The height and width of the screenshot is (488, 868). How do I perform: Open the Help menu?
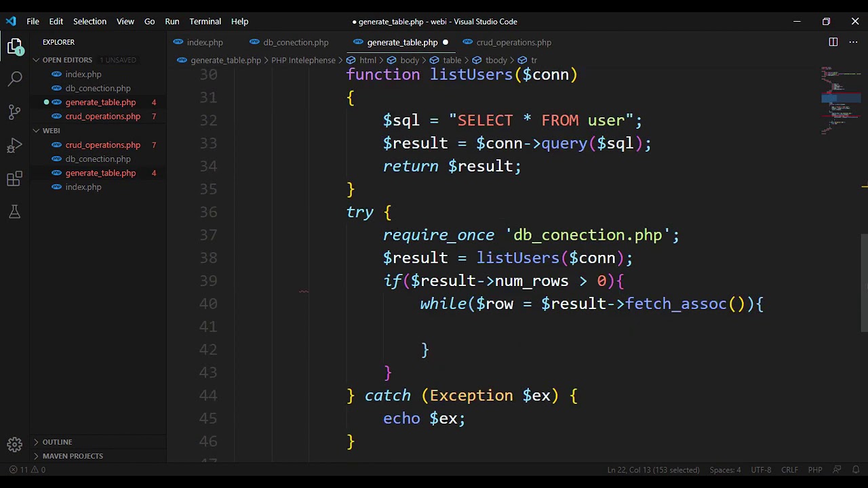pyautogui.click(x=239, y=21)
